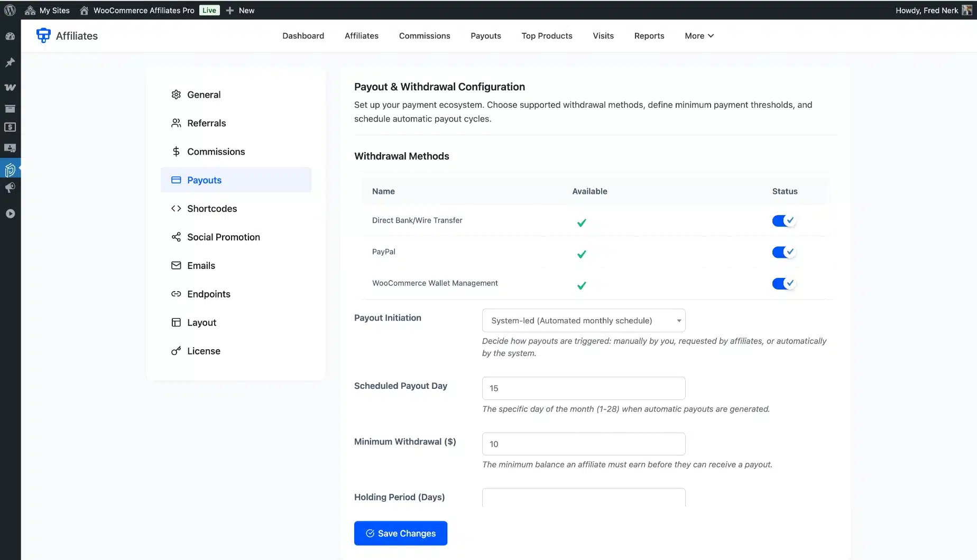Open WooCommerce via the W icon

click(10, 87)
